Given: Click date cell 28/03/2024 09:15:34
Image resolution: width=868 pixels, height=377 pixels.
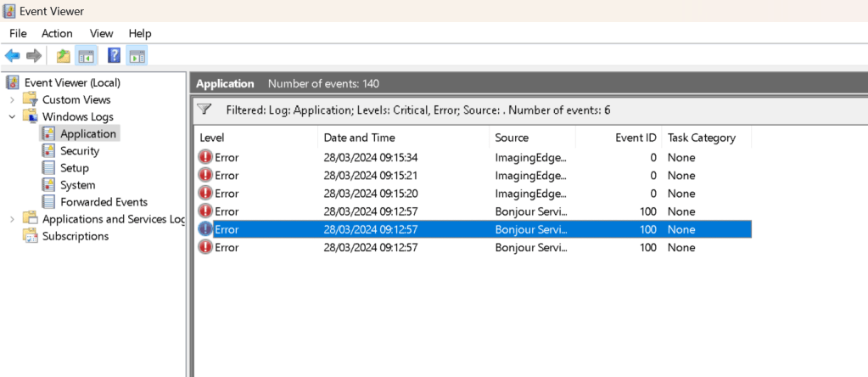Looking at the screenshot, I should pyautogui.click(x=371, y=157).
